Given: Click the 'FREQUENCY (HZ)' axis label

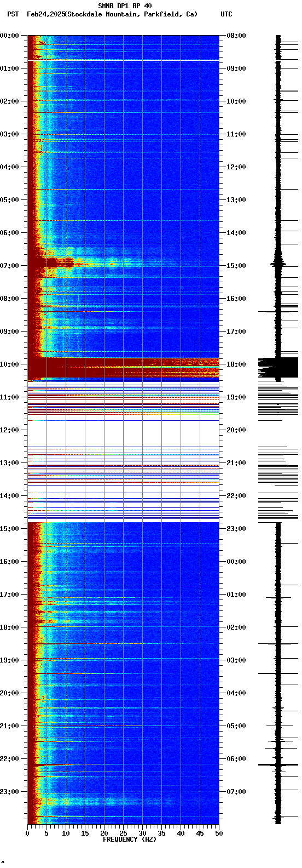Looking at the screenshot, I should 130,840.
